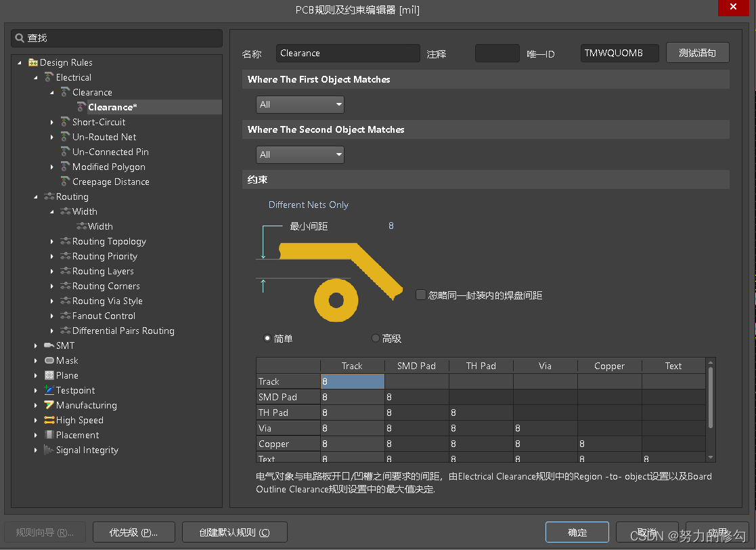
Task: Click the 唯一ID field TMWQUOMB
Action: [x=619, y=53]
